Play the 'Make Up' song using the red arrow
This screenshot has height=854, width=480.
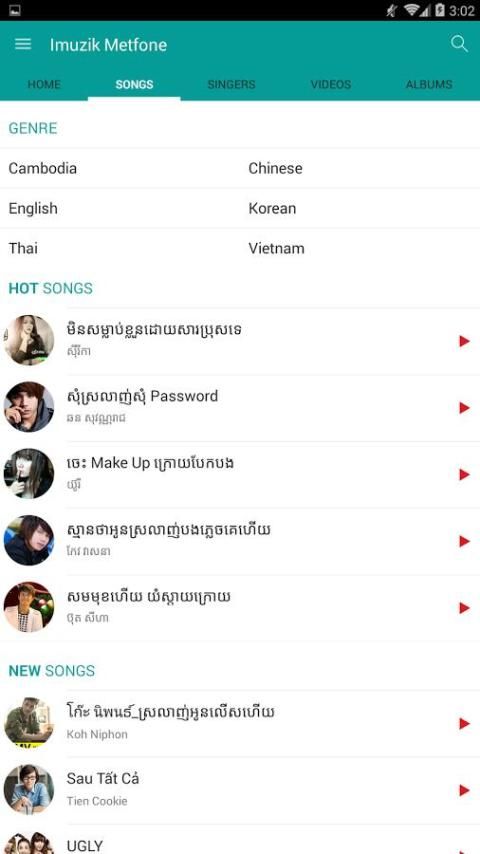click(464, 474)
